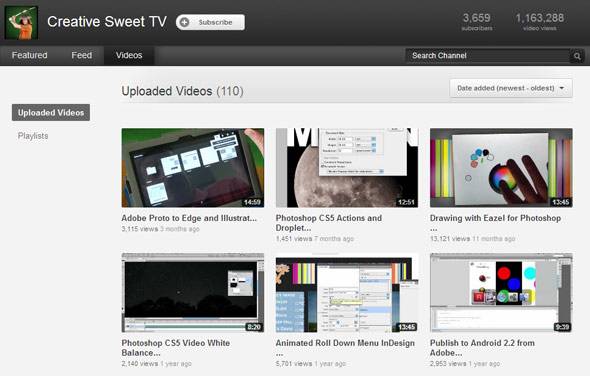This screenshot has height=376, width=590.
Task: Open Playlists in the sidebar
Action: pyautogui.click(x=33, y=136)
